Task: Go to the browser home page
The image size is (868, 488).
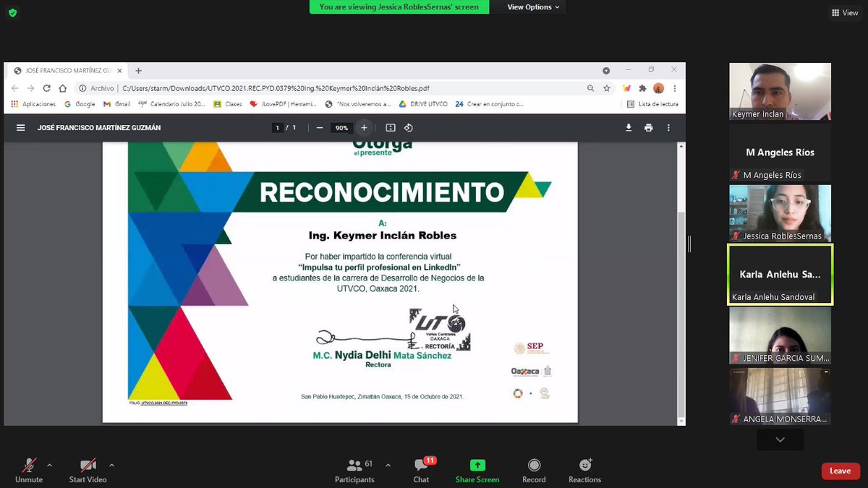Action: [63, 88]
